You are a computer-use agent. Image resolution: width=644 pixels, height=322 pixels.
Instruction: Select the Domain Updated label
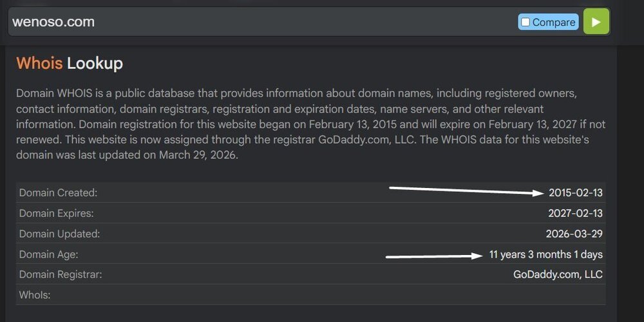(59, 234)
